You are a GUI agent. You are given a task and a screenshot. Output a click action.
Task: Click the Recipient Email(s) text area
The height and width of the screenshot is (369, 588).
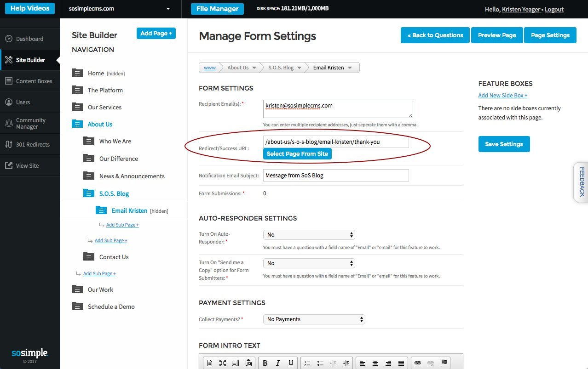click(338, 109)
